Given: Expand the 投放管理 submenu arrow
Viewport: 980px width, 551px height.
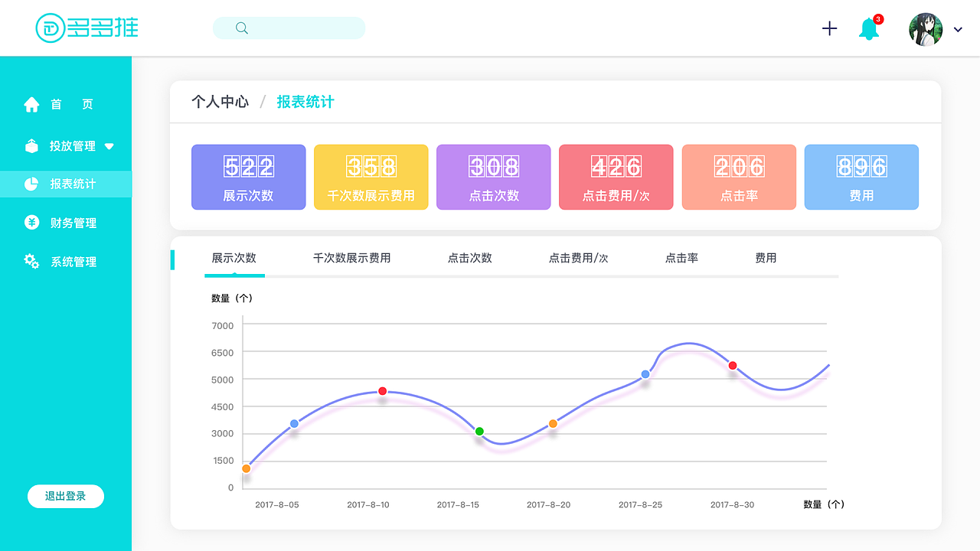Looking at the screenshot, I should coord(109,146).
